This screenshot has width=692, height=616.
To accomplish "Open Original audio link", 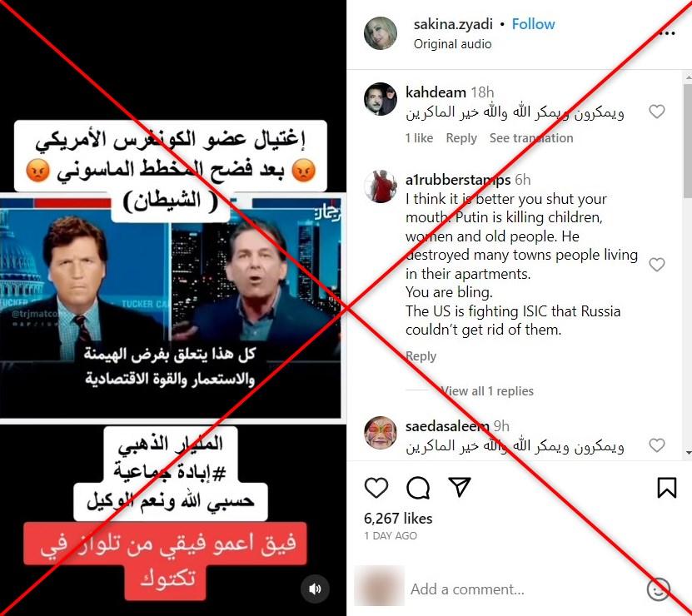I will tap(452, 44).
